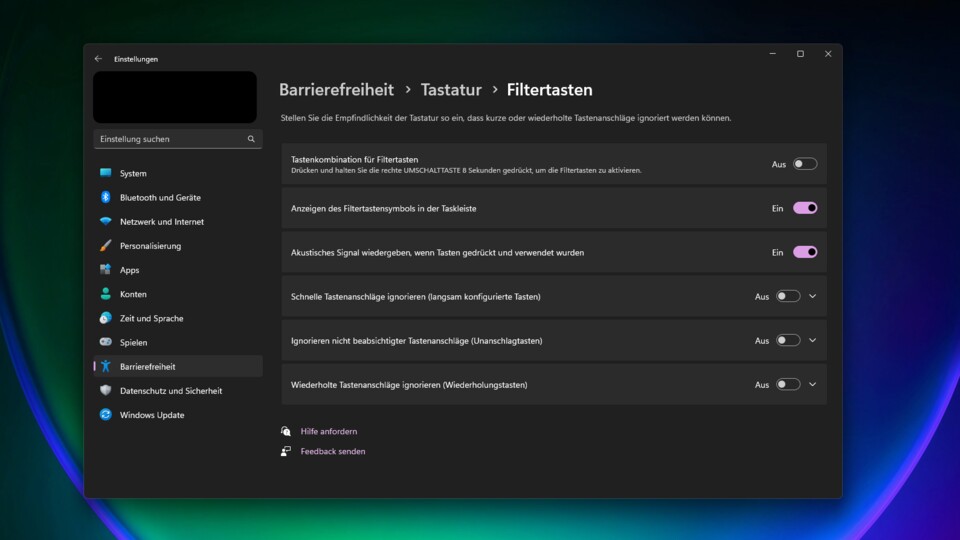The width and height of the screenshot is (960, 540).
Task: Open Konten category
Action: 178,294
